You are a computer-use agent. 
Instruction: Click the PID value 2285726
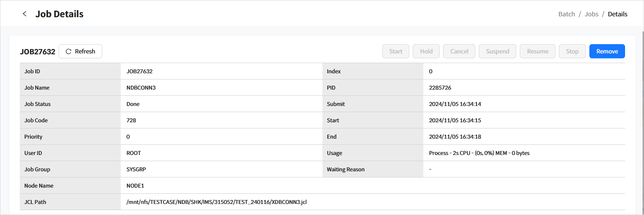pos(440,88)
